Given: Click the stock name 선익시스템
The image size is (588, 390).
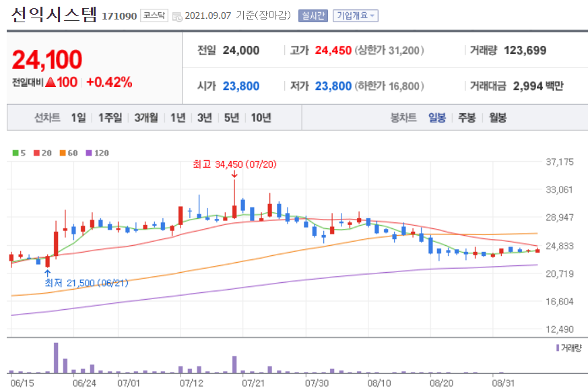Looking at the screenshot, I should tap(54, 15).
